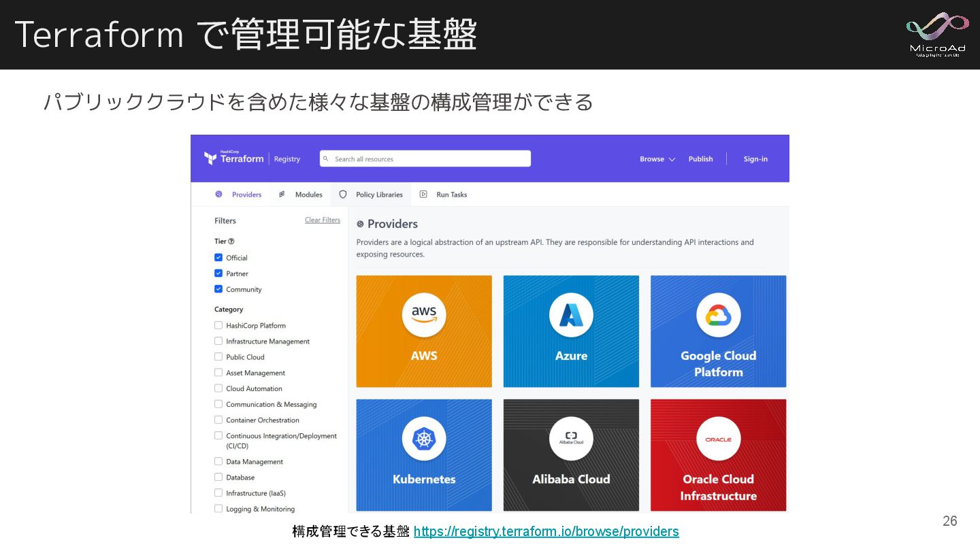The width and height of the screenshot is (980, 551).
Task: Click slide page number 26
Action: pyautogui.click(x=949, y=521)
